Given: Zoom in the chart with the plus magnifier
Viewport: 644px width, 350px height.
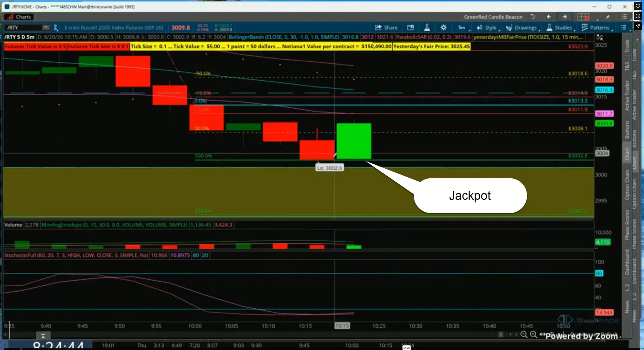Looking at the screenshot, I should click(533, 335).
